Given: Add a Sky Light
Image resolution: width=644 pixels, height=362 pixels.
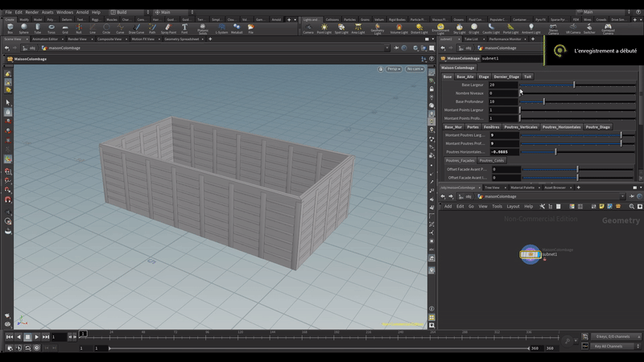Looking at the screenshot, I should [x=459, y=28].
